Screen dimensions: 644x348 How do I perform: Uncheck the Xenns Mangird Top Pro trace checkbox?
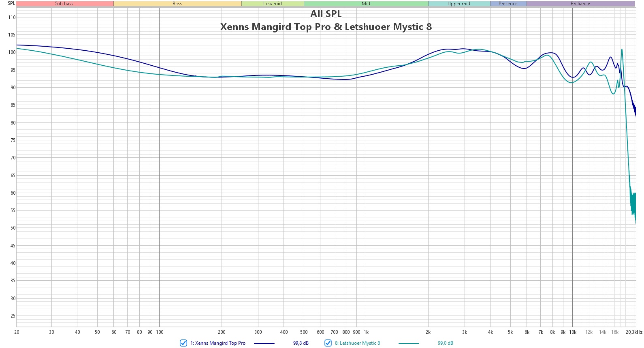(183, 343)
